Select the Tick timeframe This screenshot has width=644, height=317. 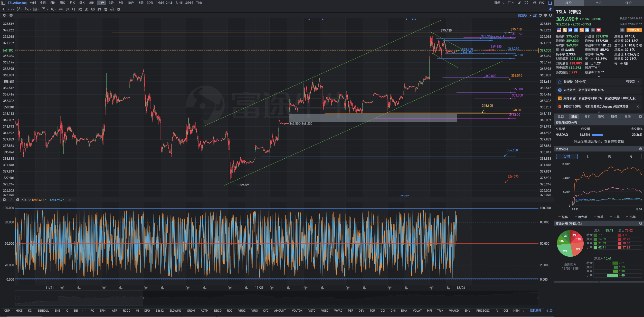pyautogui.click(x=199, y=3)
